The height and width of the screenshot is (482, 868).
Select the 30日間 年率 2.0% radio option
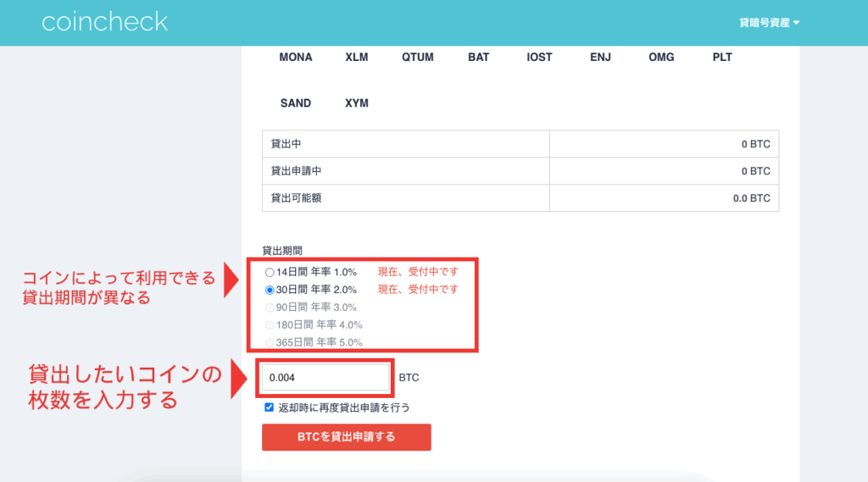270,290
